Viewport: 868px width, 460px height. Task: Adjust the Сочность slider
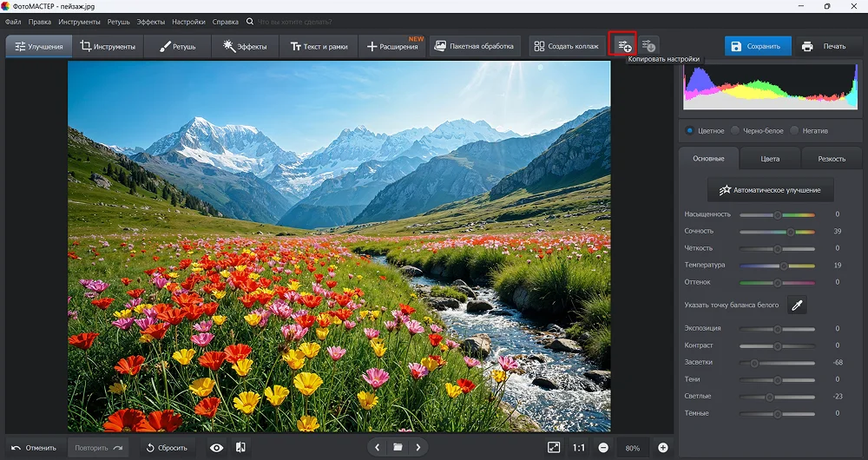[777, 232]
